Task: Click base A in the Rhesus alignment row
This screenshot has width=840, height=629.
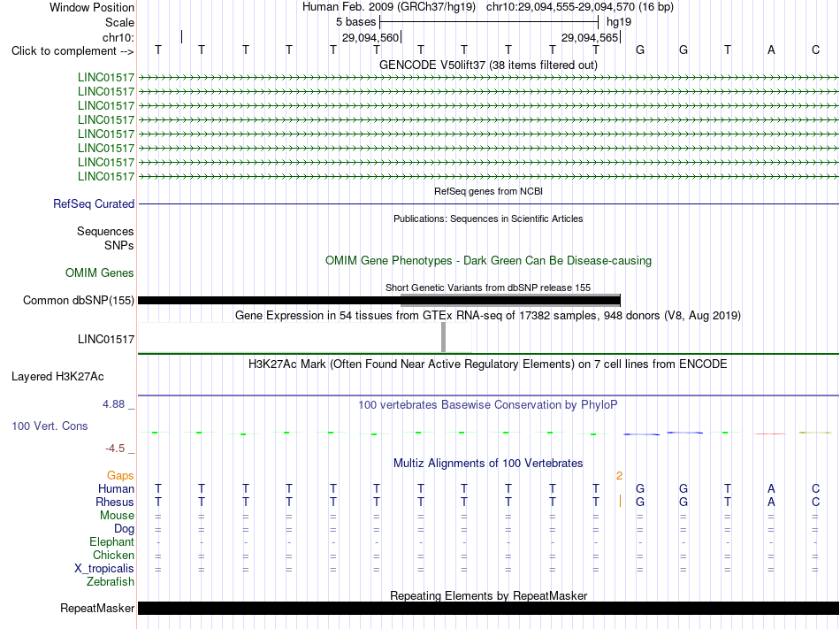Action: [x=771, y=502]
